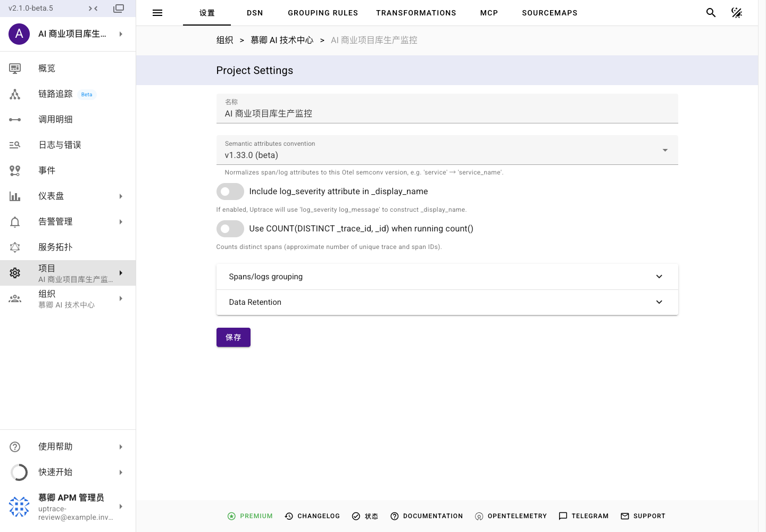Screen dimensions: 766x532
Task: Click the Changelog history icon
Action: [289, 516]
